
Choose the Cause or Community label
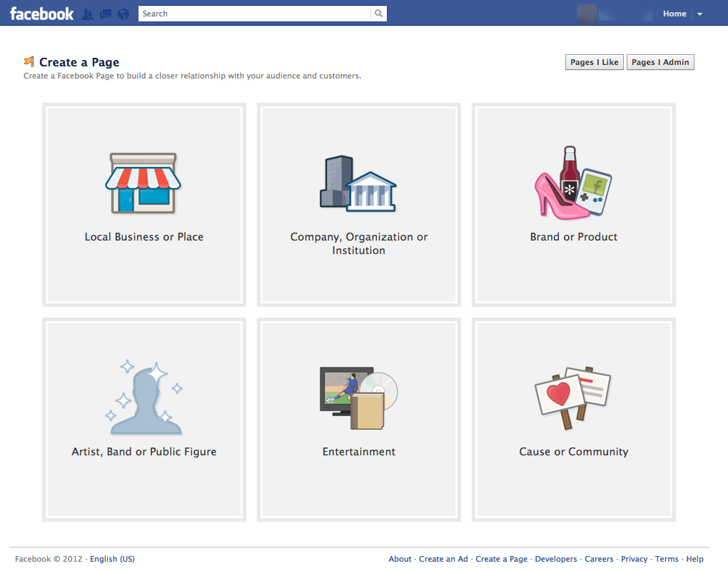[574, 452]
